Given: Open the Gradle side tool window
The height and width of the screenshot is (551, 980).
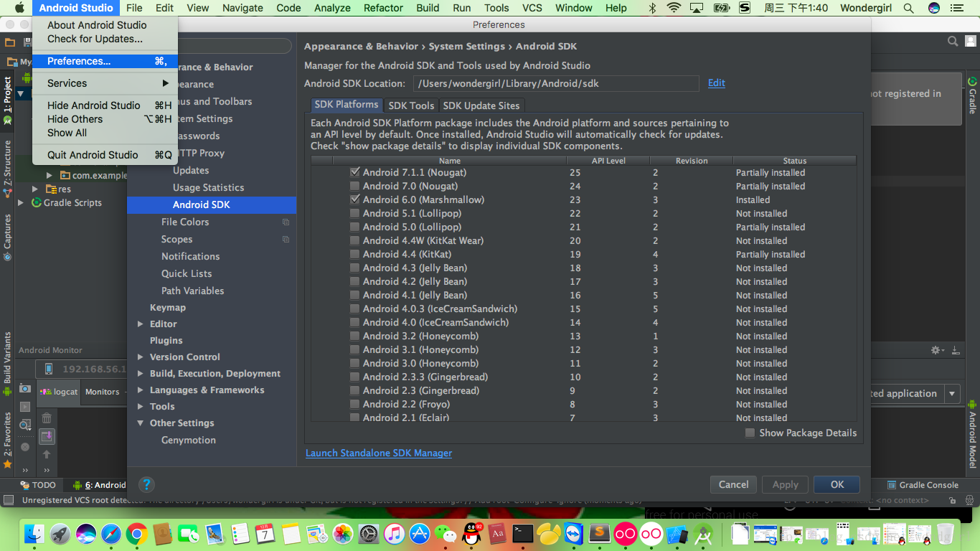Looking at the screenshot, I should point(973,96).
